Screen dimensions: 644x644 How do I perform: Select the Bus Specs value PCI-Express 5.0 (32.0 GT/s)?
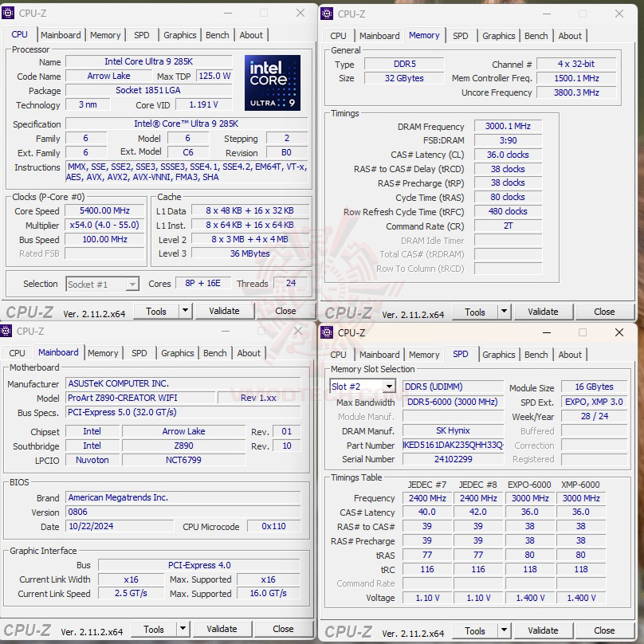(x=183, y=412)
